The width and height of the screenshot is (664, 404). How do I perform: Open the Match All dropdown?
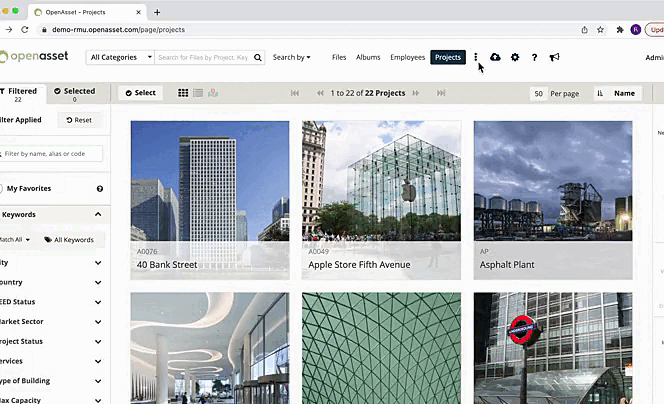tap(15, 240)
